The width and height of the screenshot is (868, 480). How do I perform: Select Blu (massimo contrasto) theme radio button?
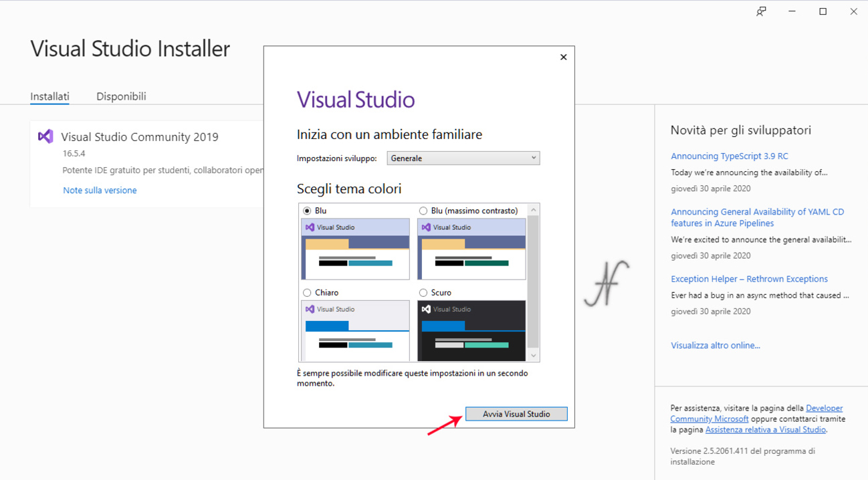[423, 211]
